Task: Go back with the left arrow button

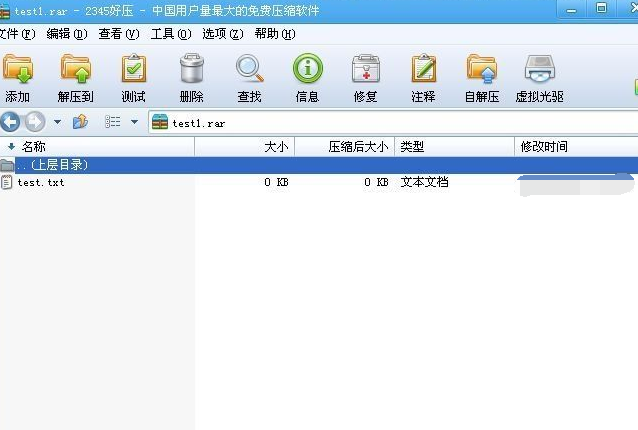Action: [x=10, y=122]
